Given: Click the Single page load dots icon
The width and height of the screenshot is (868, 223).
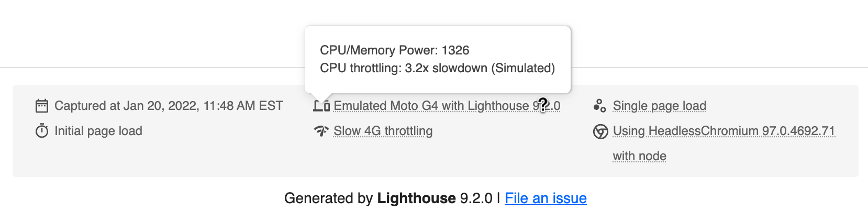Looking at the screenshot, I should tap(600, 106).
